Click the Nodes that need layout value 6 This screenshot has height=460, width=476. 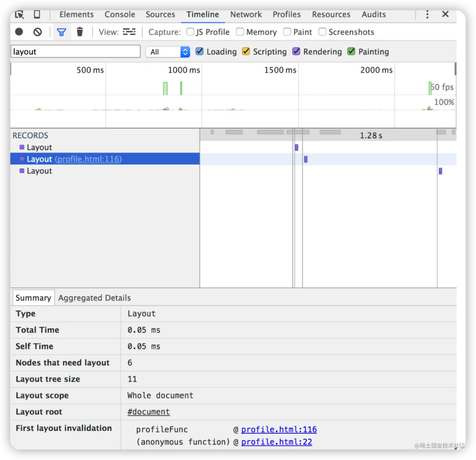click(130, 363)
